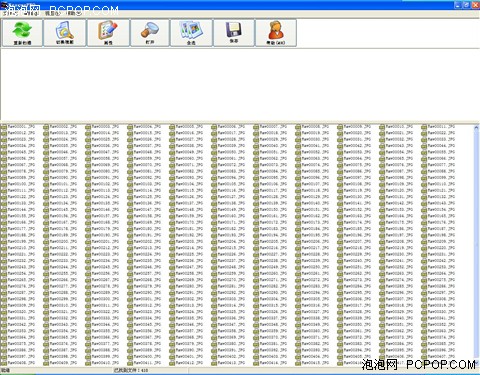Image resolution: width=480 pixels, height=375 pixels.
Task: Click the vertical scrollbar track of the file list
Action: pyautogui.click(x=476, y=245)
